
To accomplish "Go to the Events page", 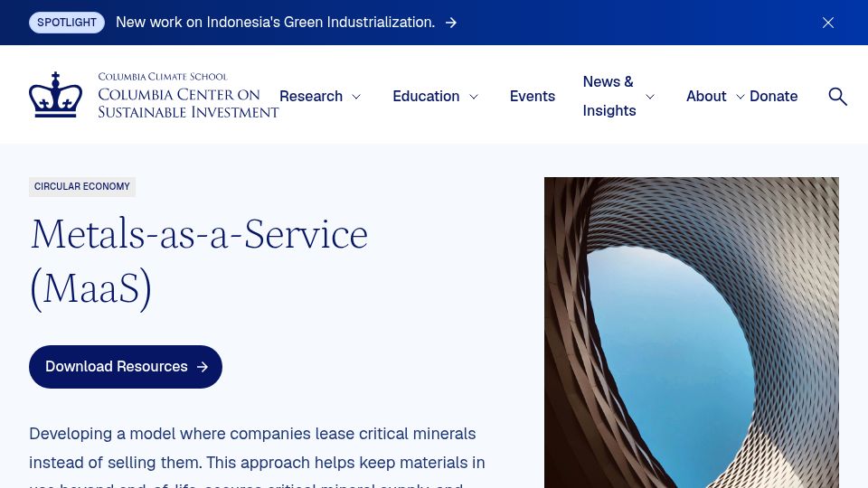I will coord(532,97).
